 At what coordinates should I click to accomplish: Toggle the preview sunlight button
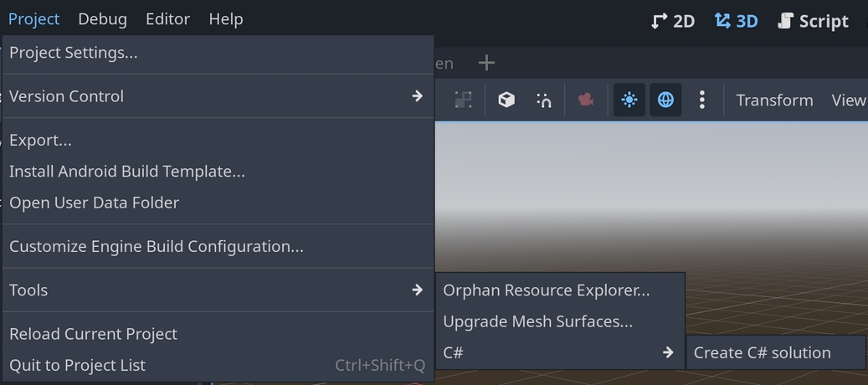pyautogui.click(x=629, y=100)
